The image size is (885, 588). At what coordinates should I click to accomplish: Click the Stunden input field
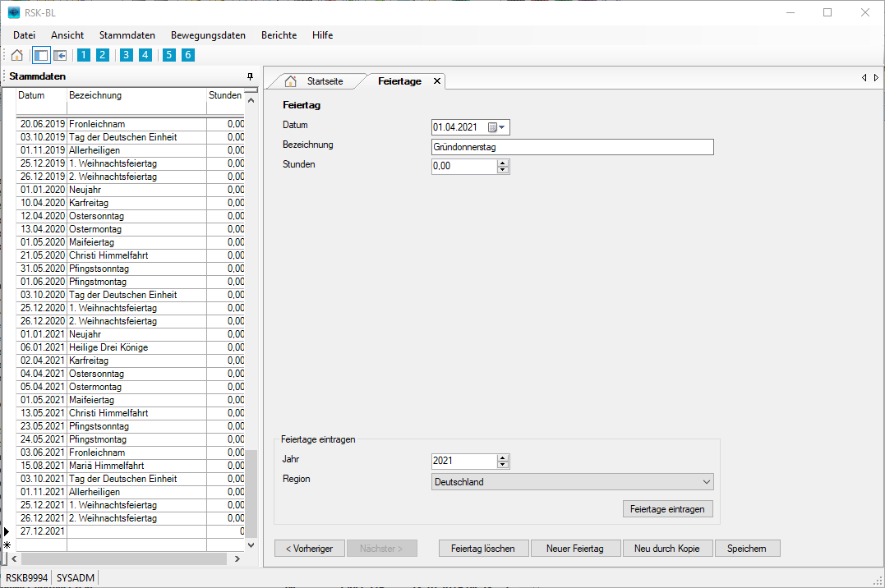[464, 167]
